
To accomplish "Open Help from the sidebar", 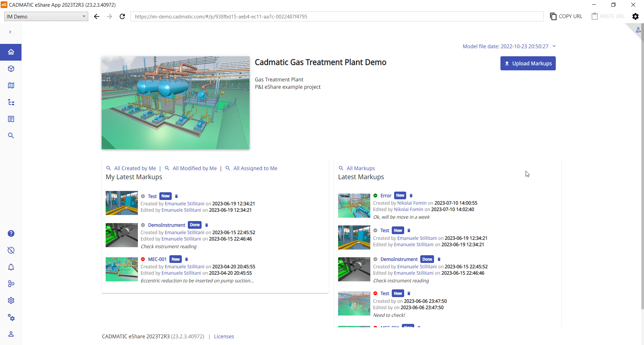I will point(11,233).
